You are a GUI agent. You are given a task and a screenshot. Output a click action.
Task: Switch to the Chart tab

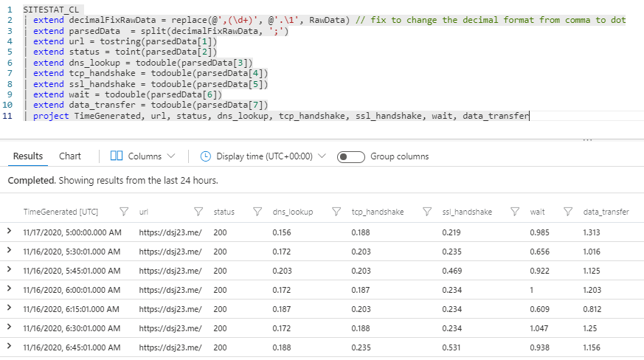pos(70,156)
